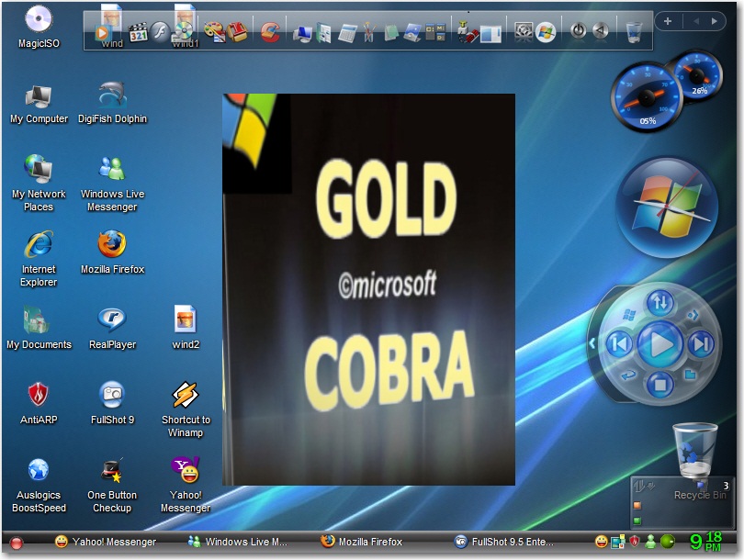Launch Yahoo! Messenger desktop shortcut
The image size is (744, 560).
[x=186, y=485]
